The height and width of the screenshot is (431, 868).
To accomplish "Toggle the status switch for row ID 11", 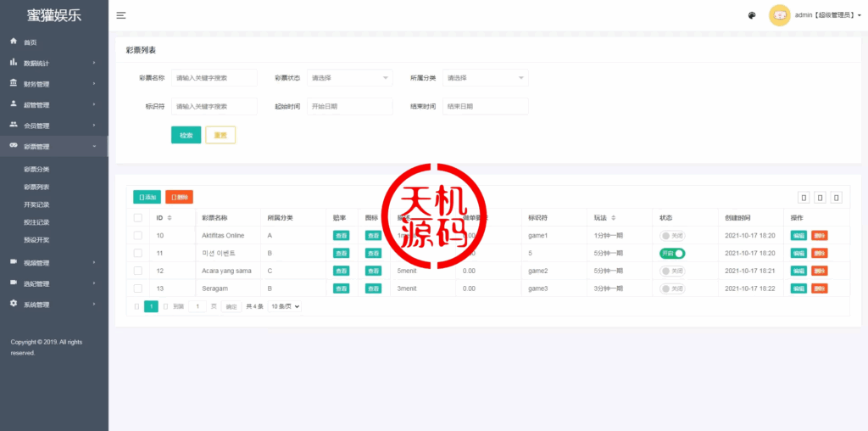I will (672, 253).
